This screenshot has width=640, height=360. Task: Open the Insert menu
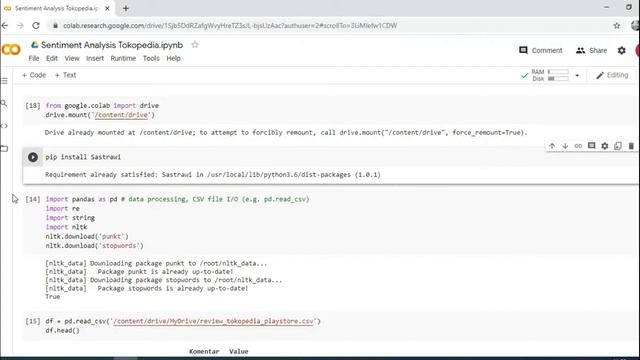pyautogui.click(x=95, y=58)
